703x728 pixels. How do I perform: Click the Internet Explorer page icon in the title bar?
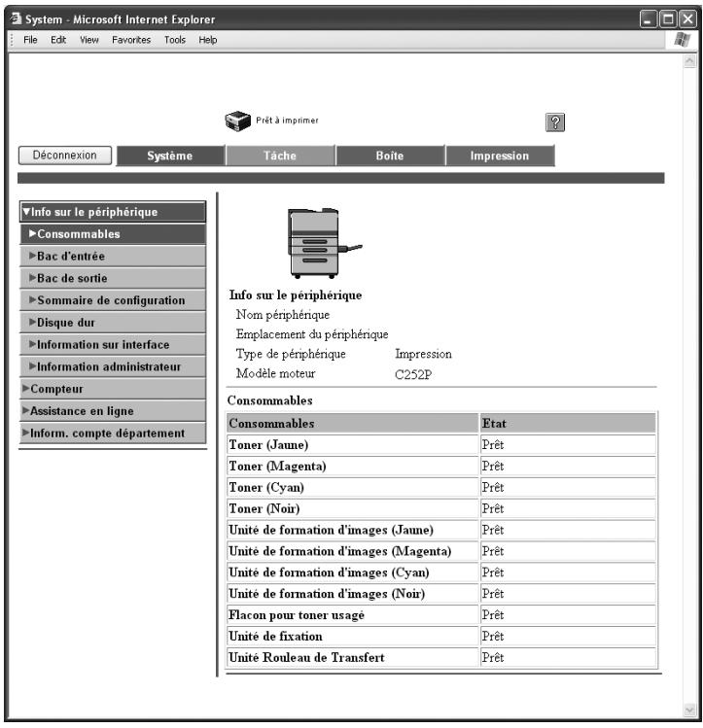(16, 18)
